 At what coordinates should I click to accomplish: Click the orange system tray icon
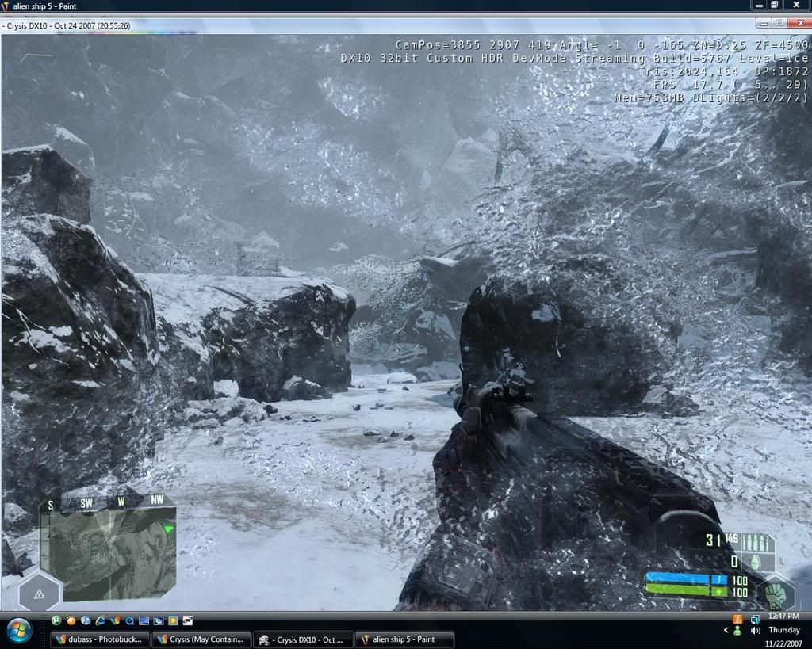(737, 619)
